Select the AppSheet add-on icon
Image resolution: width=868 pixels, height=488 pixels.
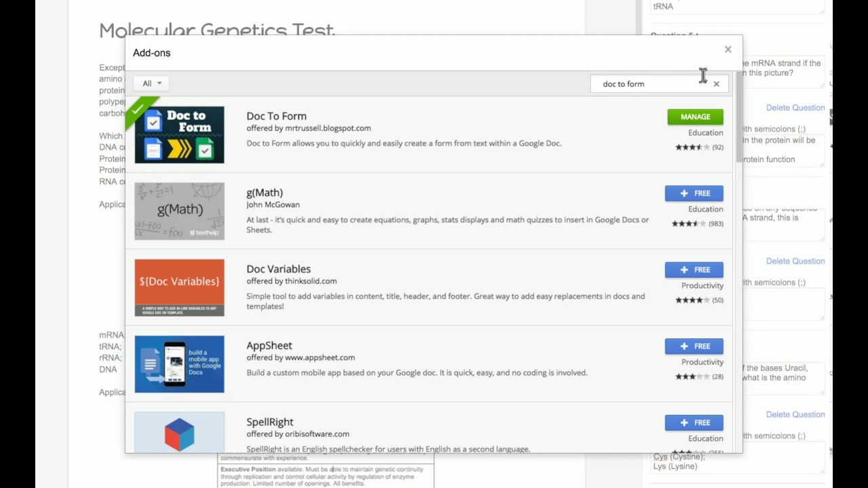pos(179,364)
